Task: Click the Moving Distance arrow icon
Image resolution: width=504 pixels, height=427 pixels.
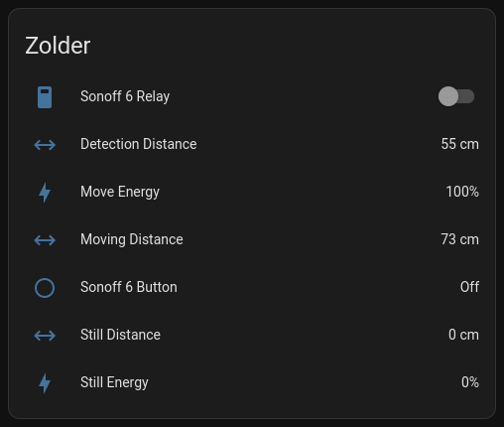Action: [45, 240]
